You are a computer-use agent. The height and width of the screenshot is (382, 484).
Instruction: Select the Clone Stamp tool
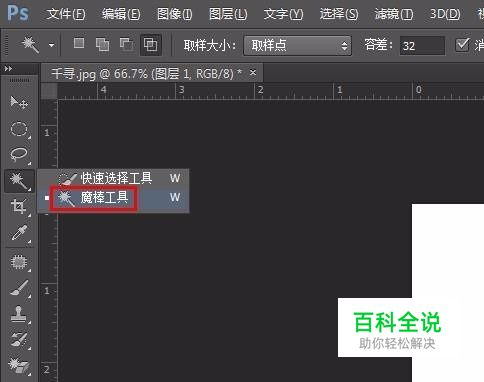(x=19, y=315)
